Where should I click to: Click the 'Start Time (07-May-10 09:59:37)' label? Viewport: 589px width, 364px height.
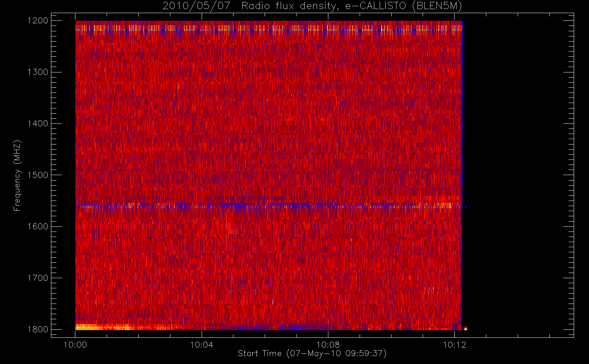click(312, 353)
